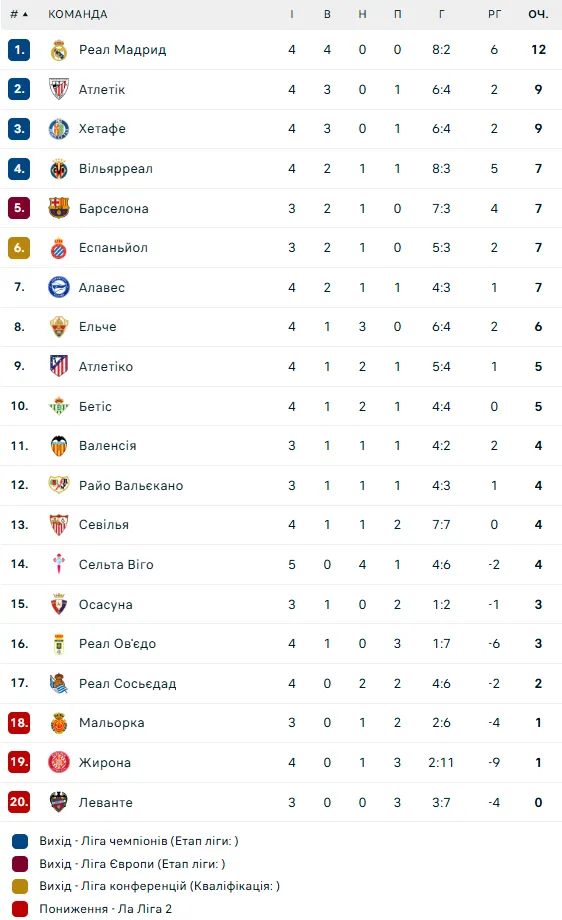The height and width of the screenshot is (920, 562).
Task: Open the Райо Вальєкано team link
Action: click(131, 485)
